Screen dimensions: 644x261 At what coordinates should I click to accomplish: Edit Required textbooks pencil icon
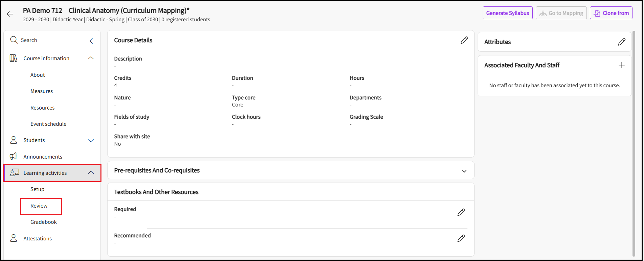pos(461,212)
